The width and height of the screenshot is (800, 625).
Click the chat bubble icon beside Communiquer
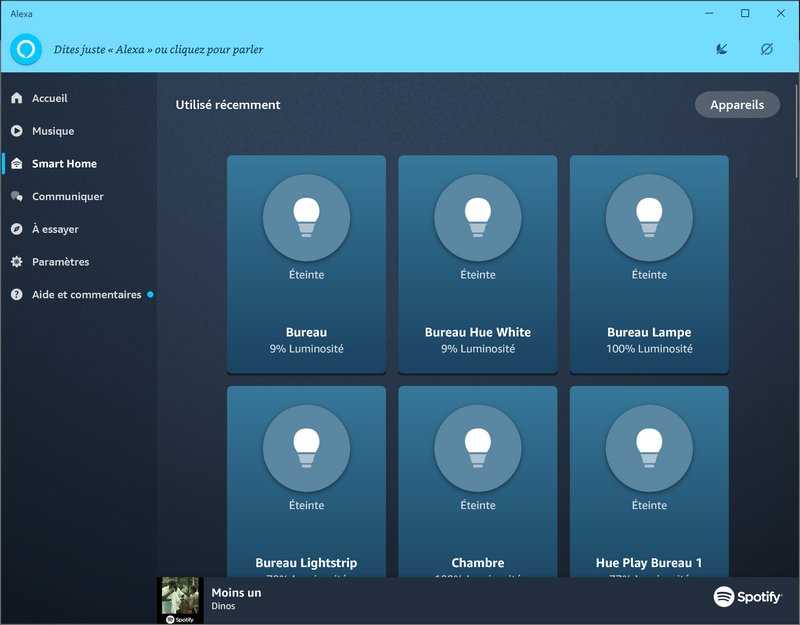(x=16, y=197)
